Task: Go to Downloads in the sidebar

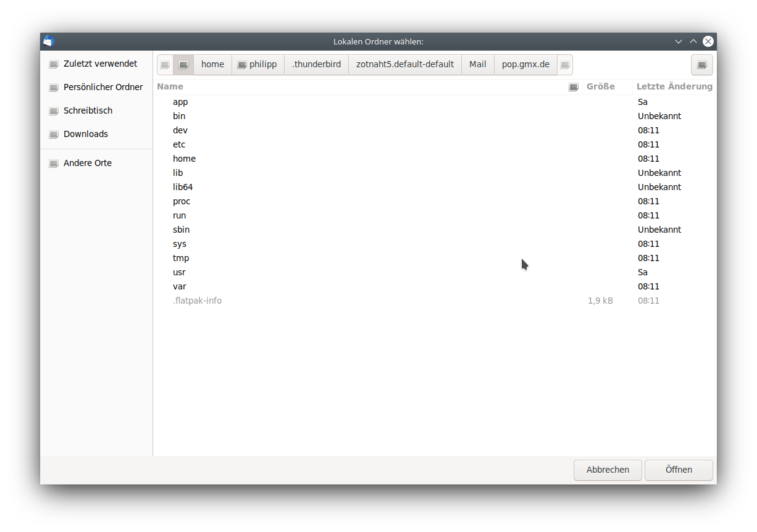Action: (x=96, y=134)
